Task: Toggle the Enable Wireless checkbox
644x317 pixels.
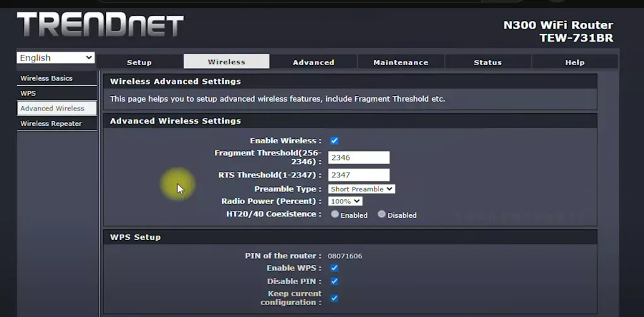Action: coord(334,141)
